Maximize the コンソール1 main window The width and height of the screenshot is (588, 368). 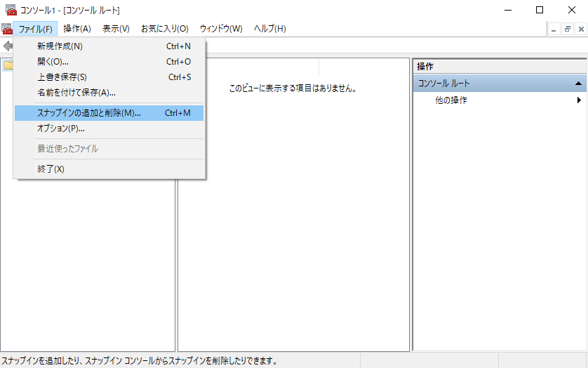pos(540,10)
